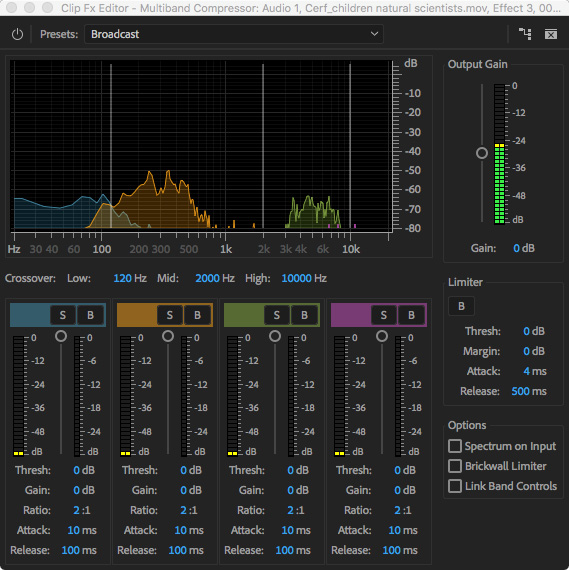Open the Presets dropdown showing Broadcast
The image size is (569, 570).
point(234,34)
